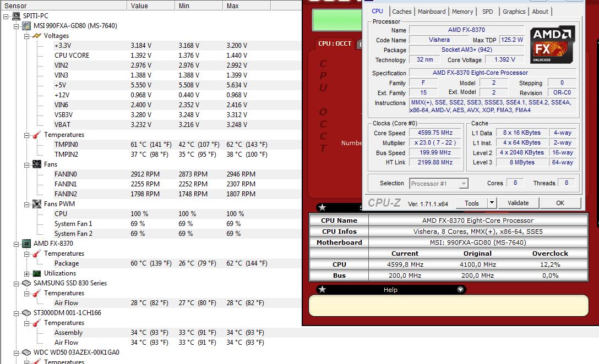Click the Fans icon in tree

(x=37, y=164)
